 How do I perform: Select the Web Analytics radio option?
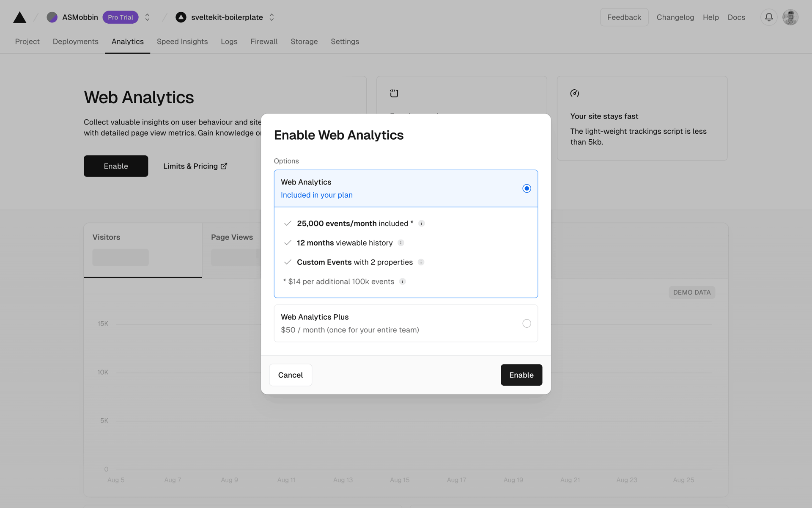click(527, 188)
